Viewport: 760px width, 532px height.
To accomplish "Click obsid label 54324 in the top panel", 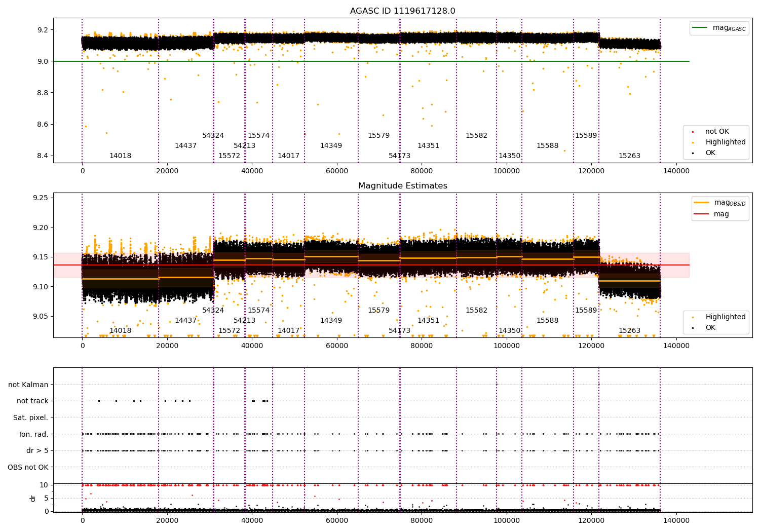I will click(x=213, y=136).
